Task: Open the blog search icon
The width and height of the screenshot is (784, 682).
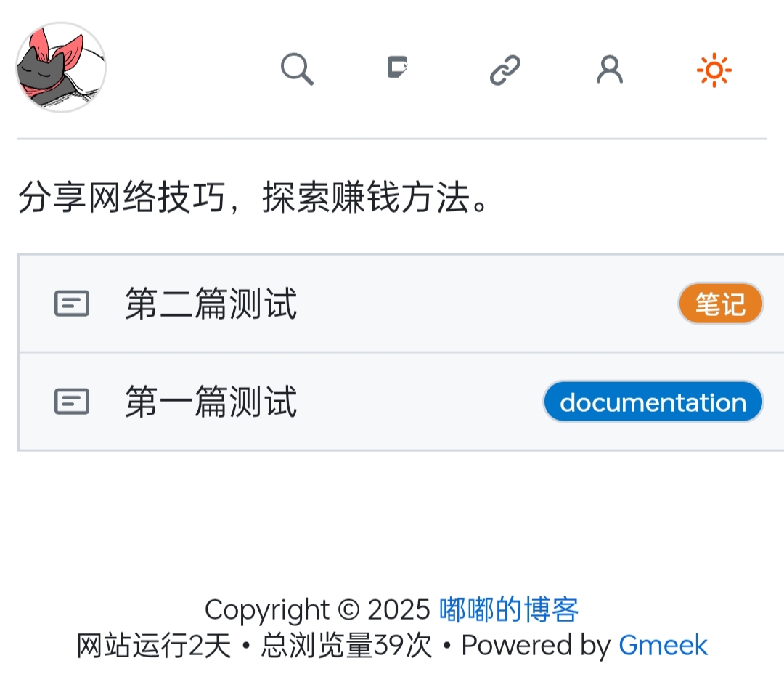Action: click(x=297, y=69)
